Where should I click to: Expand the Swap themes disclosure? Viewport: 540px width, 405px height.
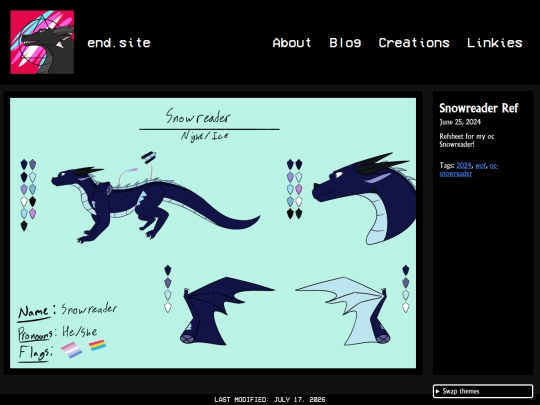[483, 391]
